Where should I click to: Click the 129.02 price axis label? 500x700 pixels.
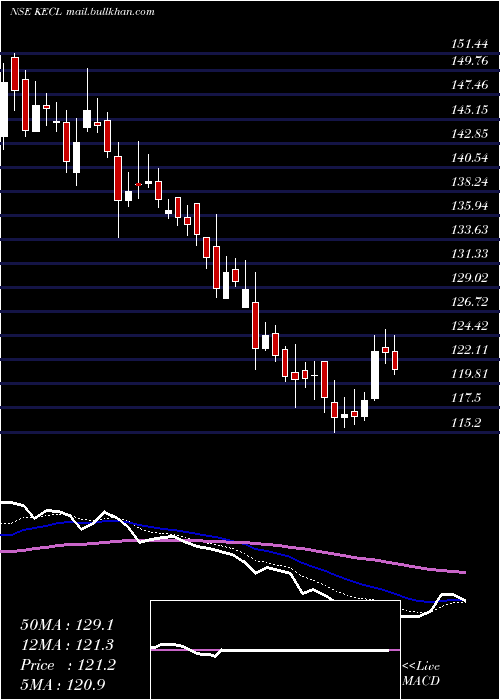coord(469,278)
